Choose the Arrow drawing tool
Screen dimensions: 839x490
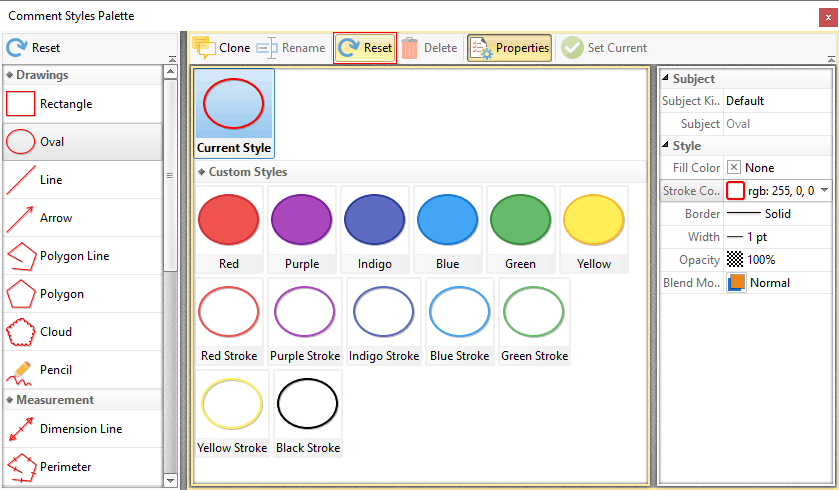pos(55,218)
